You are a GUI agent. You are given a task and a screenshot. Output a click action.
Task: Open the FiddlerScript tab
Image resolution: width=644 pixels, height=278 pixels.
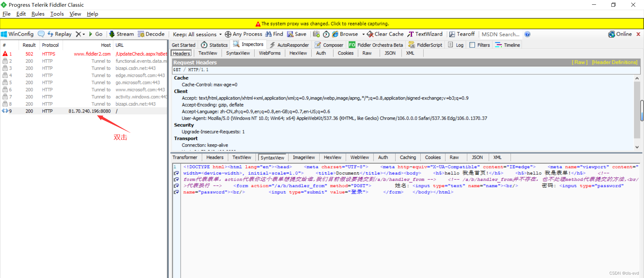point(425,45)
